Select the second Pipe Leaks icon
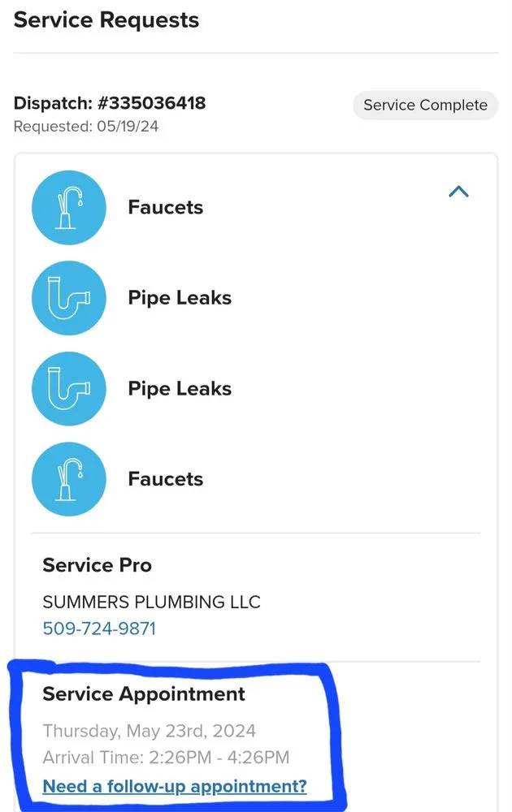The image size is (512, 812). point(69,388)
